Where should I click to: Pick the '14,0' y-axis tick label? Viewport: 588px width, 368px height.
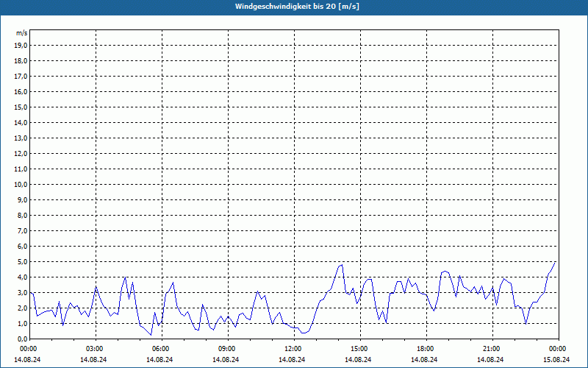21,122
